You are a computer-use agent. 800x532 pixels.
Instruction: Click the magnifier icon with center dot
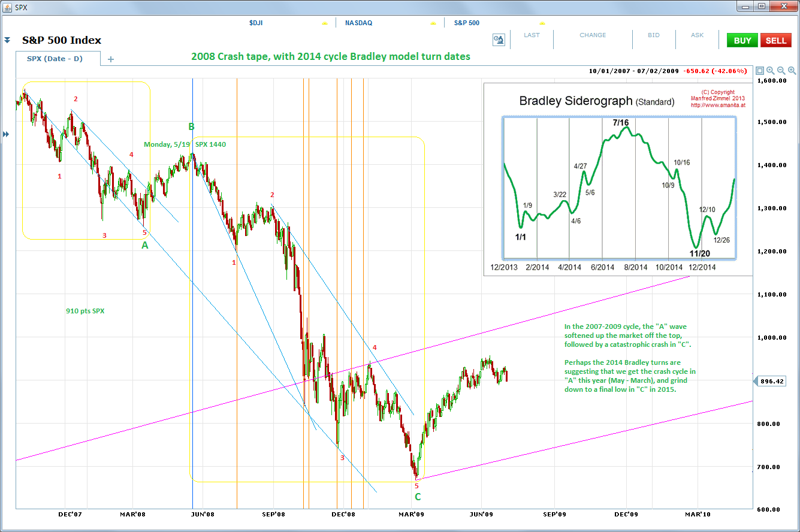tap(771, 71)
